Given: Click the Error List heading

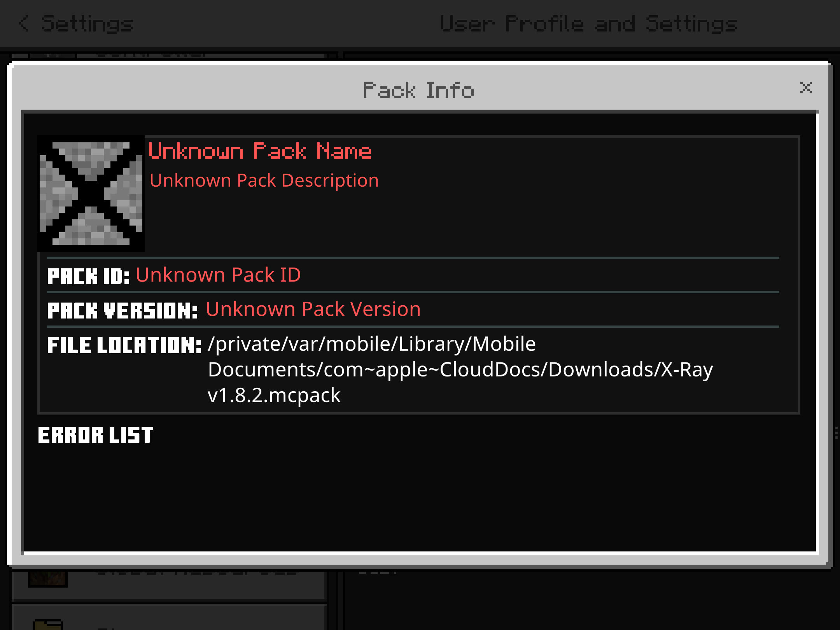Looking at the screenshot, I should coord(95,435).
